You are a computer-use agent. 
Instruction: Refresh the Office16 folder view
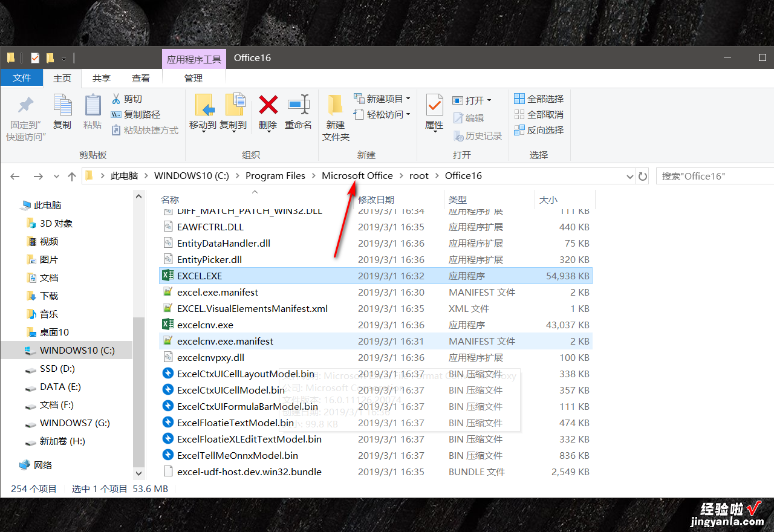point(643,176)
